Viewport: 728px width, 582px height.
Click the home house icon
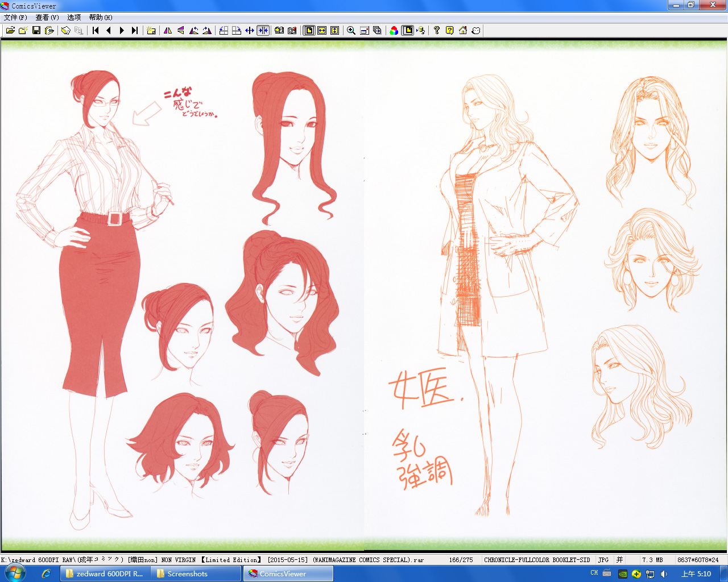(x=463, y=31)
